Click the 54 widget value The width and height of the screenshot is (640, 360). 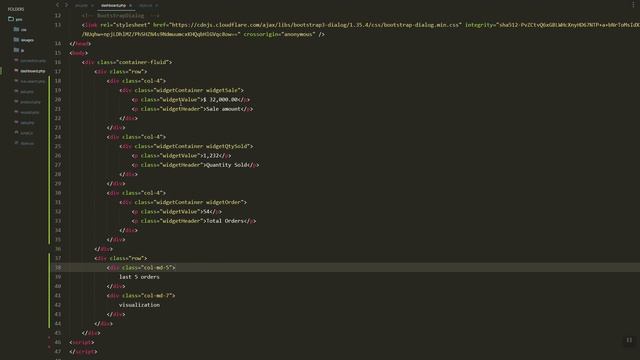pyautogui.click(x=206, y=211)
